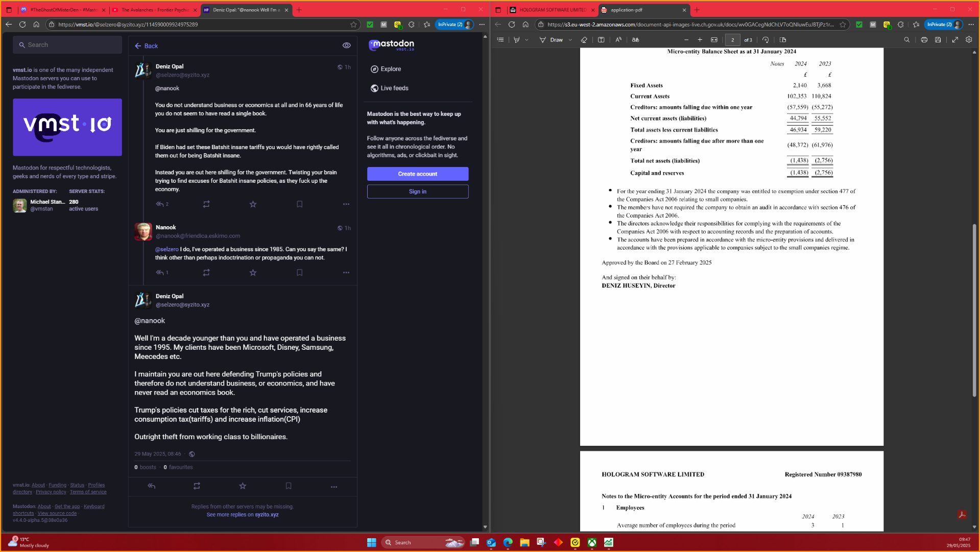Viewport: 980px width, 552px height.
Task: Open the PDF window's browser menu (three dots)
Action: [971, 25]
